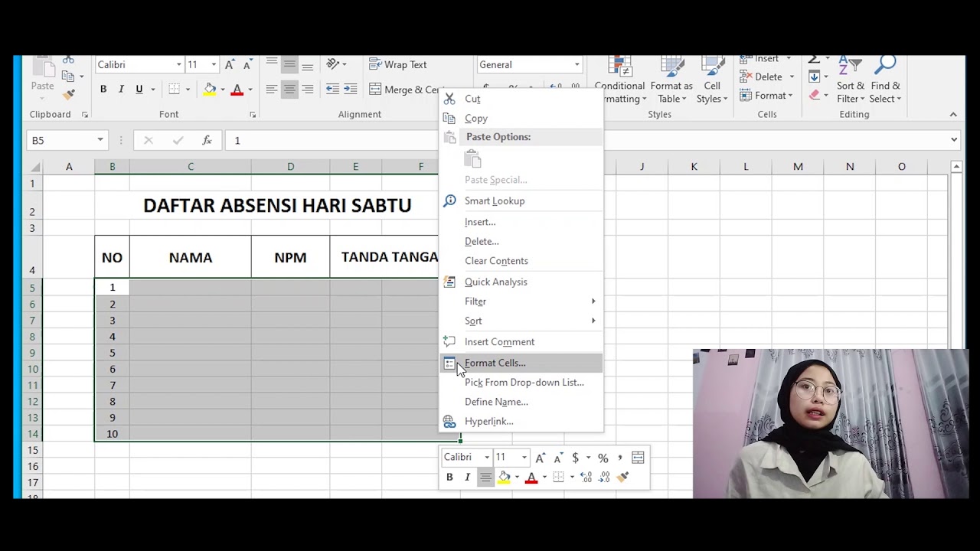This screenshot has width=980, height=551.
Task: Choose Cut from context menu
Action: (521, 99)
